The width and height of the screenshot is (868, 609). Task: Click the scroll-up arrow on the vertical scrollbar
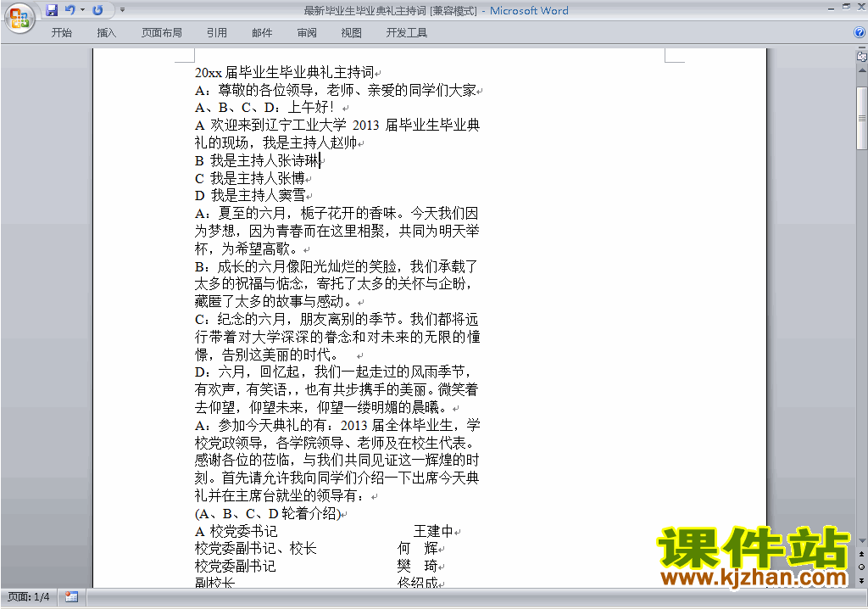click(x=862, y=71)
